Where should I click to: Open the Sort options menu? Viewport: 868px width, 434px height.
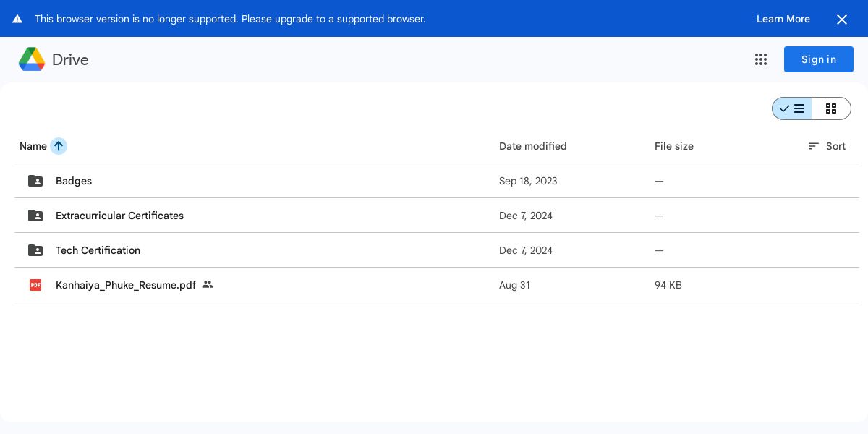tap(827, 146)
